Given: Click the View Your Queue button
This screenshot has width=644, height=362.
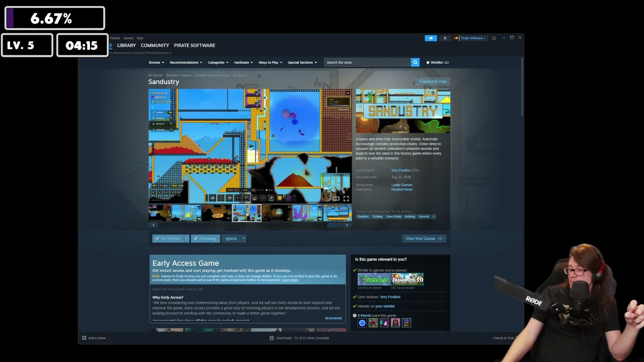Looking at the screenshot, I should (x=424, y=238).
